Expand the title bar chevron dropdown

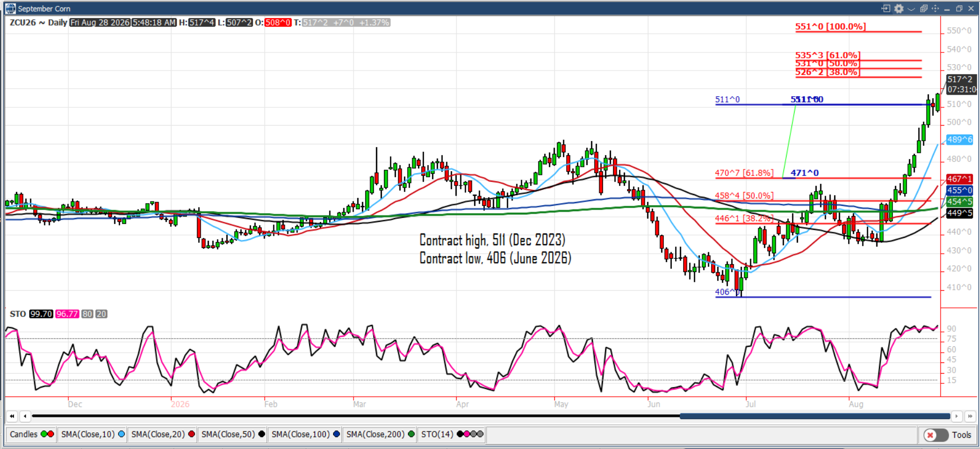pos(911,9)
